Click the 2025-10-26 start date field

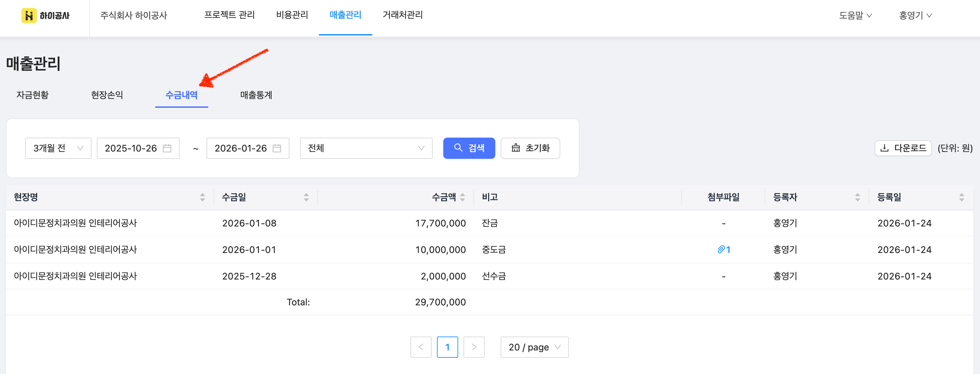[x=131, y=149]
